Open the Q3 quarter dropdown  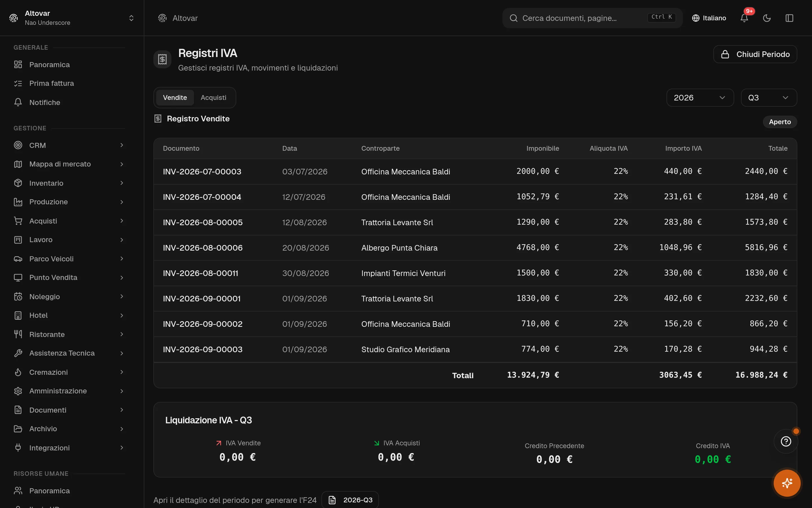(769, 97)
